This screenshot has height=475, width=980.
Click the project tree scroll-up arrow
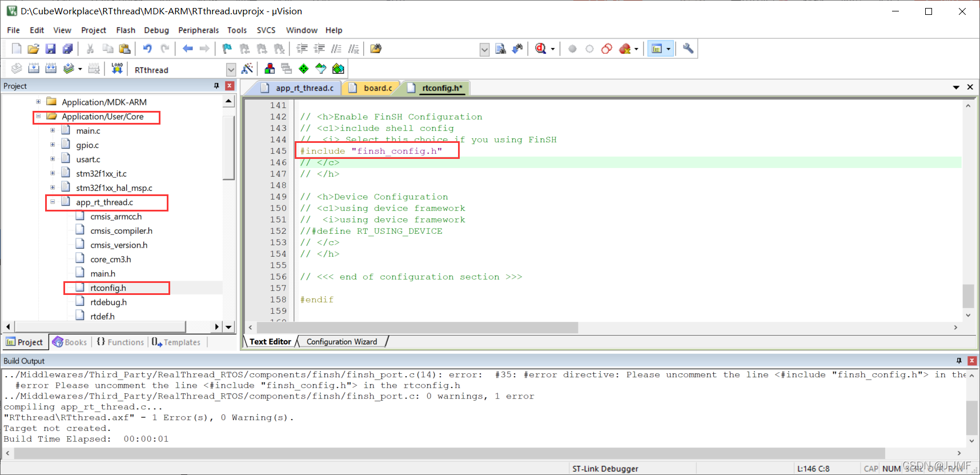[228, 101]
